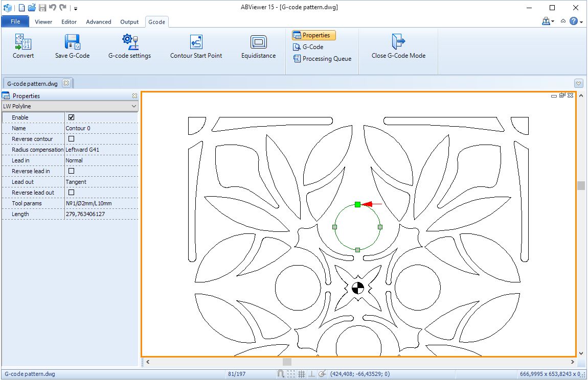588x380 pixels.
Task: Edit the Name field value Contour 0
Action: pos(101,128)
